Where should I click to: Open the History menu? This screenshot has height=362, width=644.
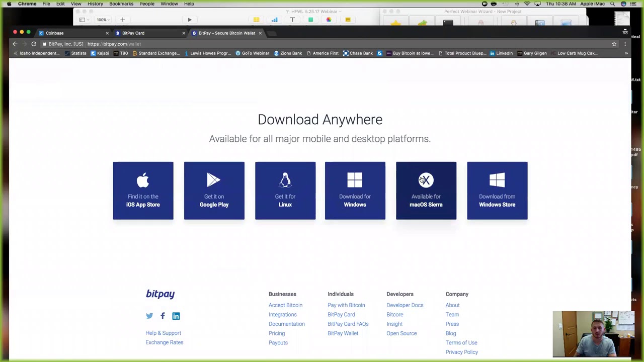[95, 4]
